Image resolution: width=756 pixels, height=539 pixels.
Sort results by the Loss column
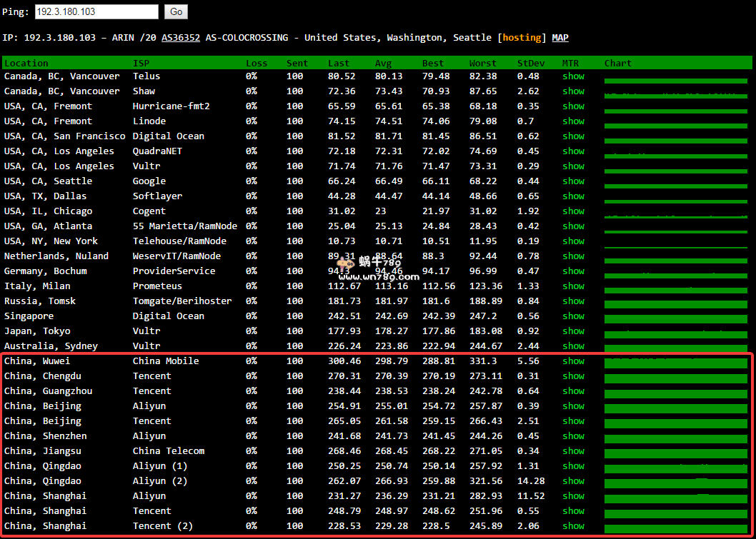point(257,63)
